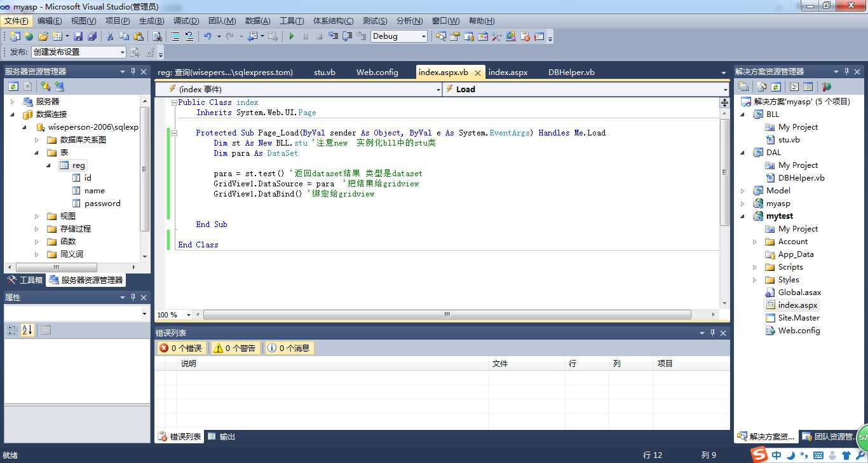This screenshot has width=868, height=463.
Task: Expand the 服务器 node in Server Explorer
Action: [x=12, y=102]
